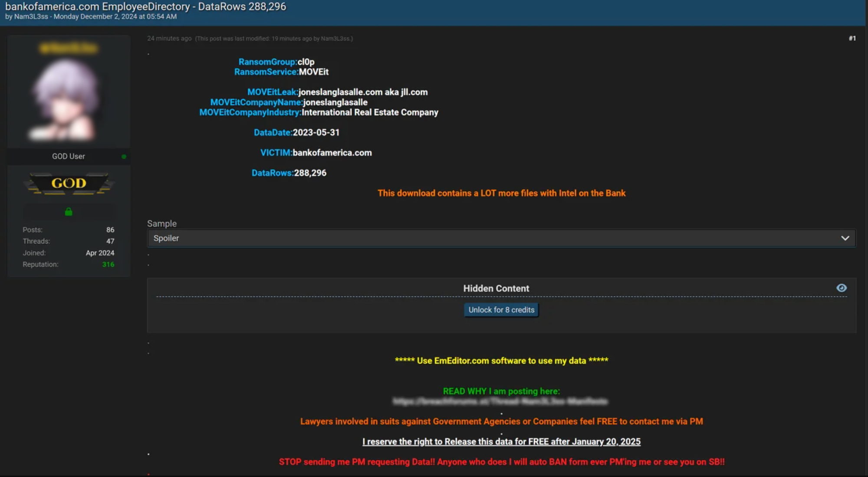
Task: Click the orange LOT more files text
Action: (501, 193)
